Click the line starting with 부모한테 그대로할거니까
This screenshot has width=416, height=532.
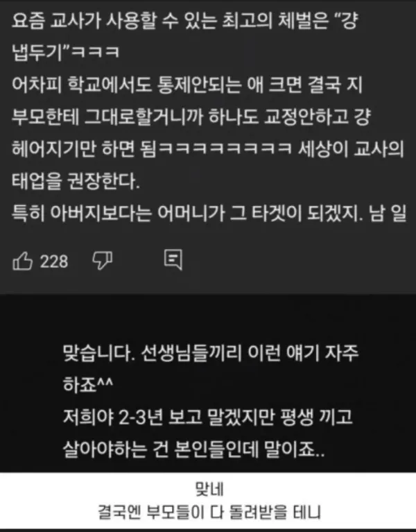pos(191,117)
